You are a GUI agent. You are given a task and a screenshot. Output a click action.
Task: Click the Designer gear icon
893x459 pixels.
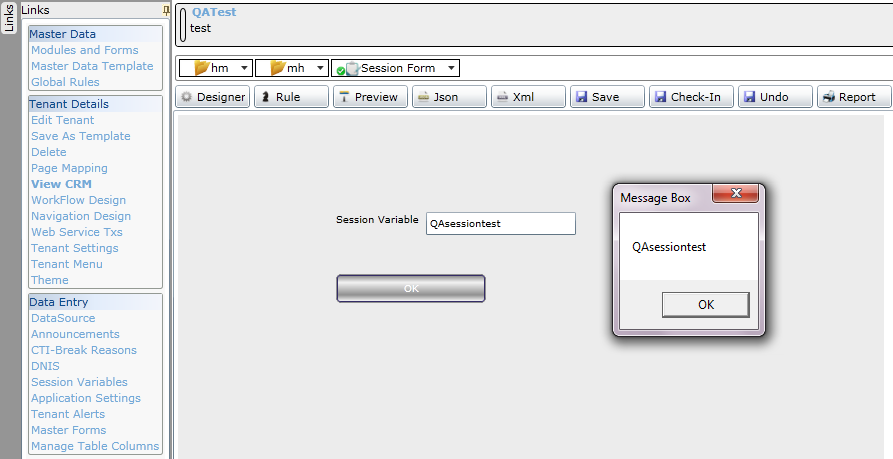coord(186,97)
